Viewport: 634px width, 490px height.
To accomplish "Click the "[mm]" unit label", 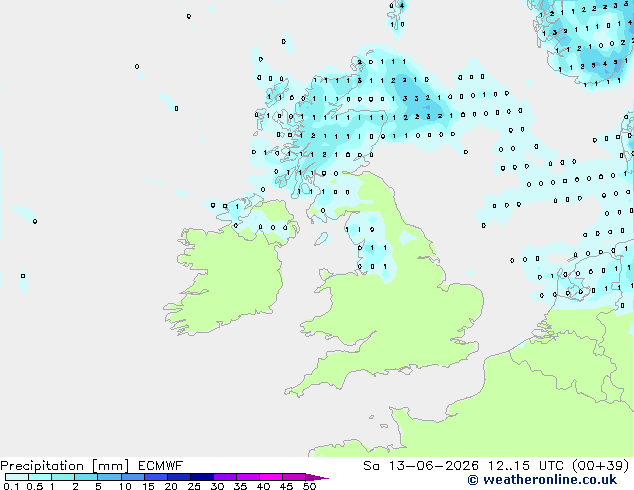I will [x=111, y=466].
